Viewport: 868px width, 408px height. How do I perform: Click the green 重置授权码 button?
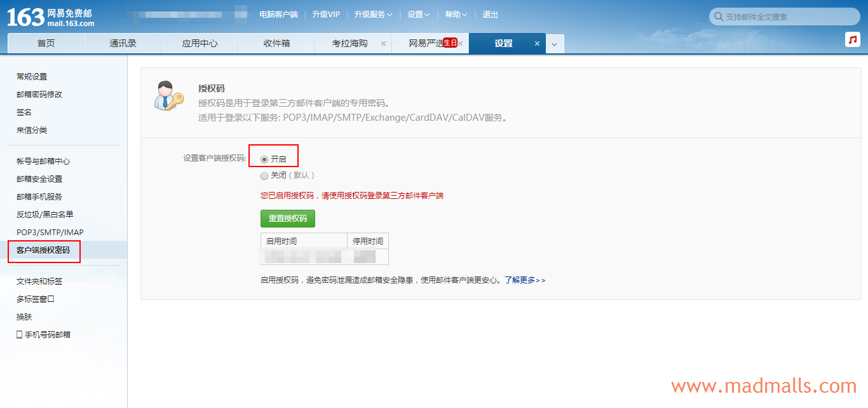click(287, 219)
